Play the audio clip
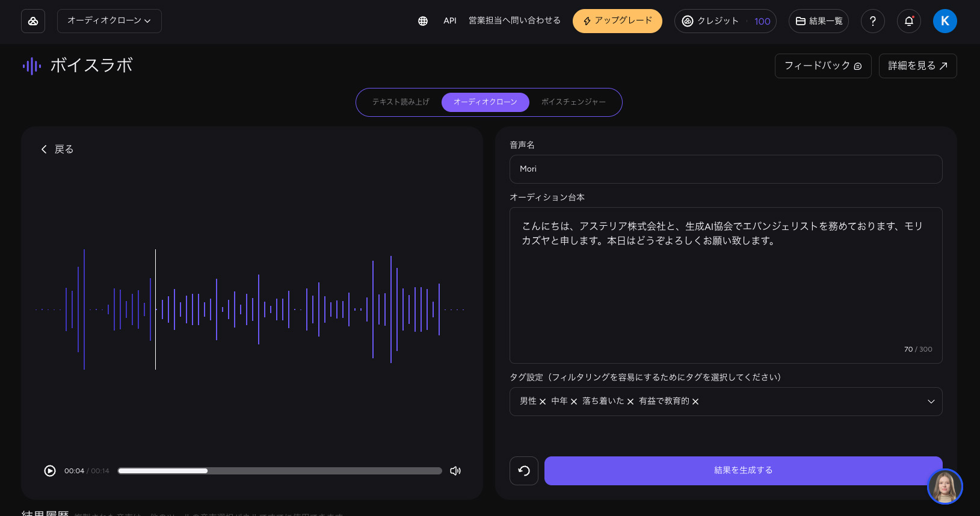 [50, 471]
